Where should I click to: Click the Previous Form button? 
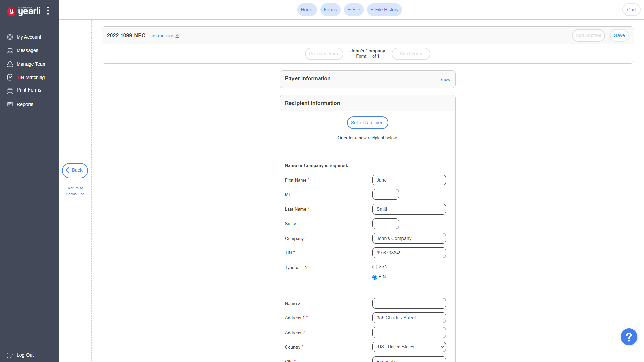[324, 54]
